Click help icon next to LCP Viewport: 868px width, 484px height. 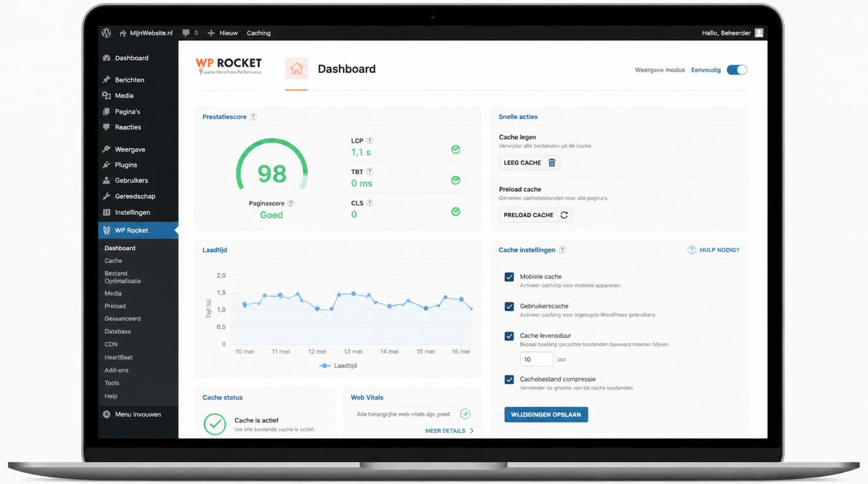click(x=370, y=141)
